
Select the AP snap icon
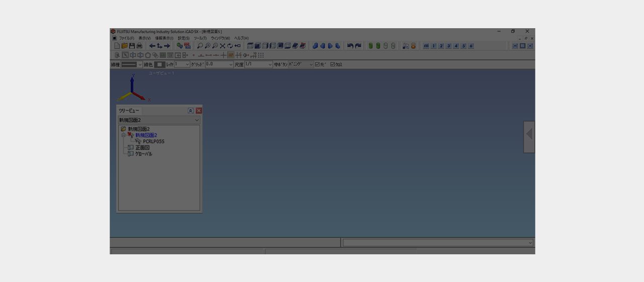click(231, 55)
